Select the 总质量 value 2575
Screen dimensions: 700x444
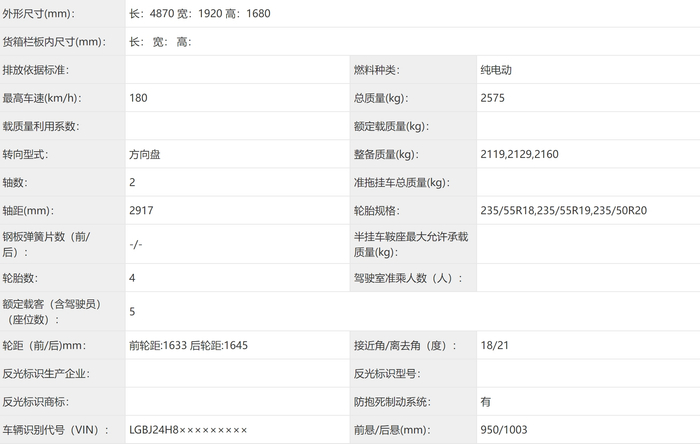(x=492, y=98)
